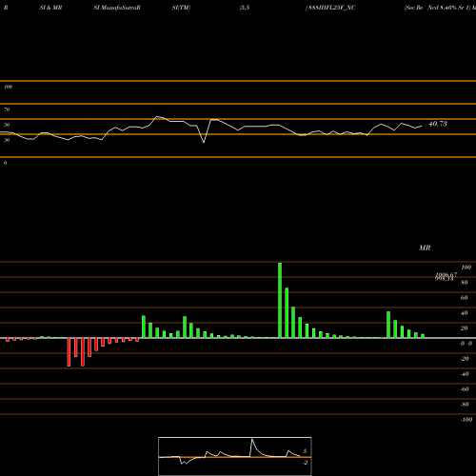Click the 50 level label on RSI axis
Screen dimensions: 476x476
click(x=7, y=125)
